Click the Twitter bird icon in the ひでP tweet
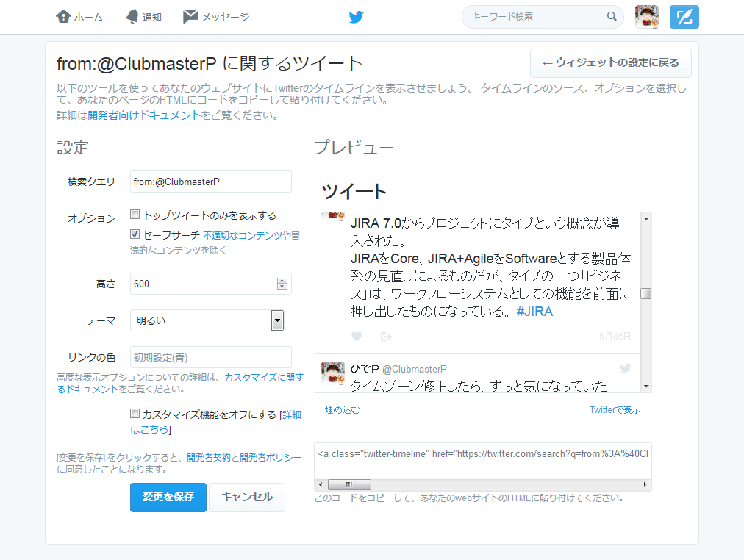Image resolution: width=744 pixels, height=560 pixels. point(625,368)
